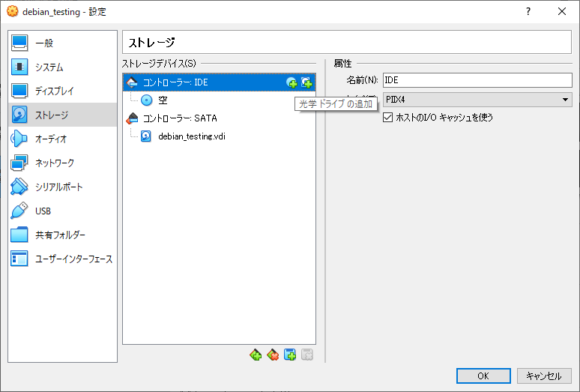The width and height of the screenshot is (580, 392).
Task: Click the VirtualBox gear icon in title bar
Action: point(12,11)
